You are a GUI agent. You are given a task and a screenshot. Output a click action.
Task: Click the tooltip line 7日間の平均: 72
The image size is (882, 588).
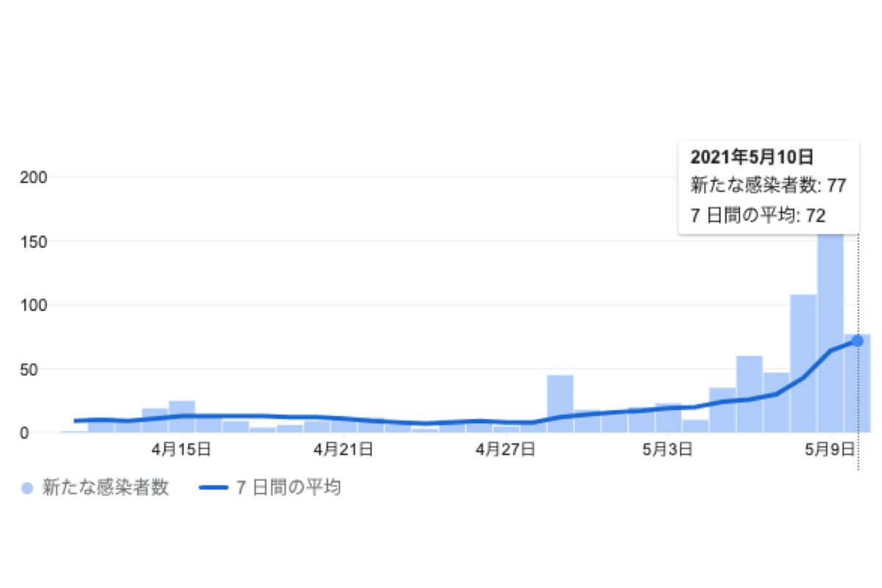[758, 215]
